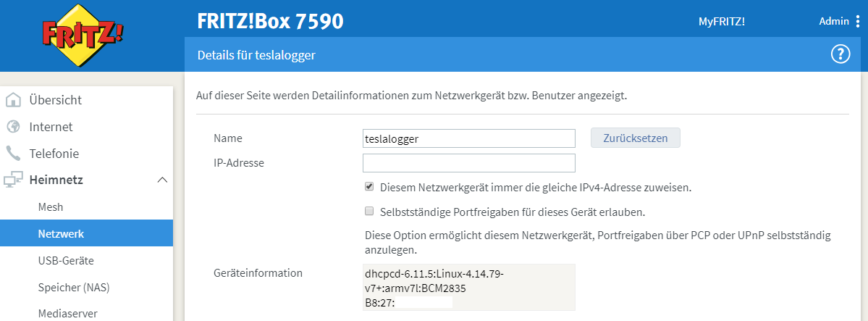This screenshot has width=868, height=321.
Task: Click the Geräteinformation text box
Action: point(468,287)
